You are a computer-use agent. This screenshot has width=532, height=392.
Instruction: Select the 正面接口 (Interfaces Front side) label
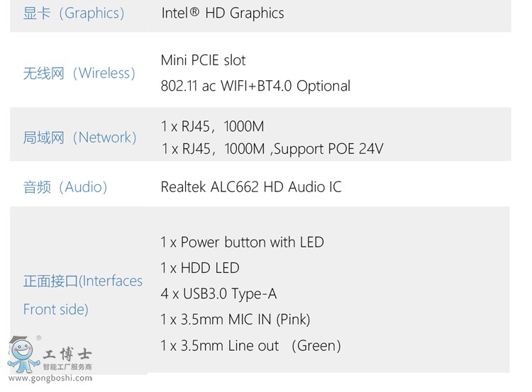coord(82,295)
